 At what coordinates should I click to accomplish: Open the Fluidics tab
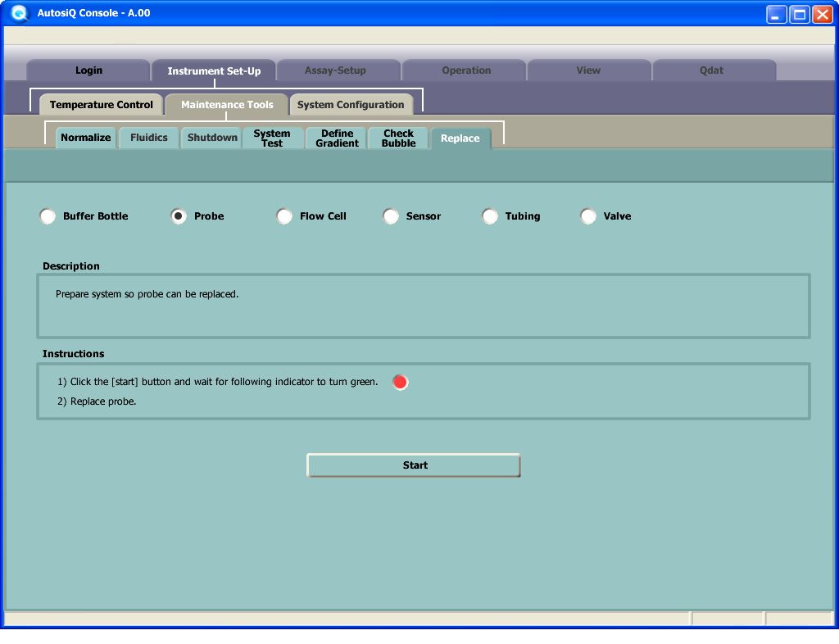(149, 138)
